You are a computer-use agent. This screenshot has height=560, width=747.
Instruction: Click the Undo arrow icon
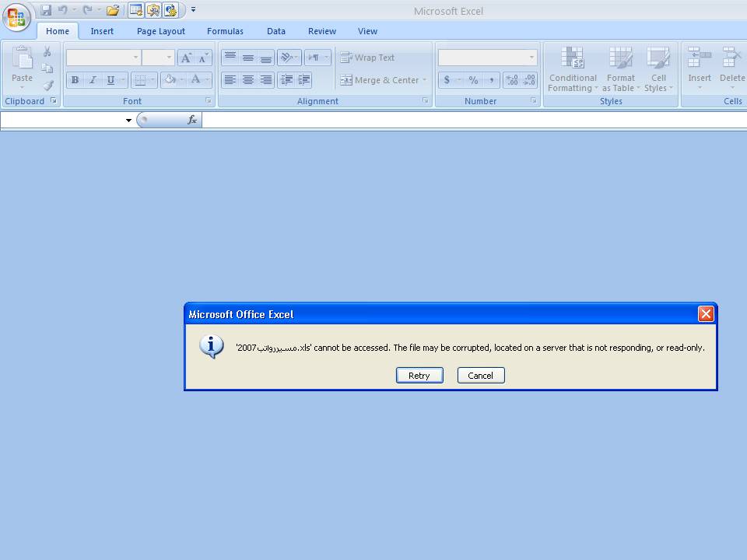[x=63, y=10]
